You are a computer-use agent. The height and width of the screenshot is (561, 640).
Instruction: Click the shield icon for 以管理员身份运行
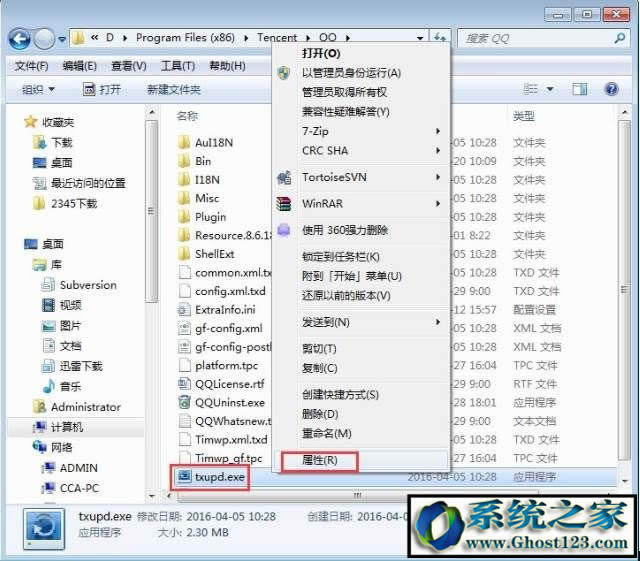click(x=283, y=73)
